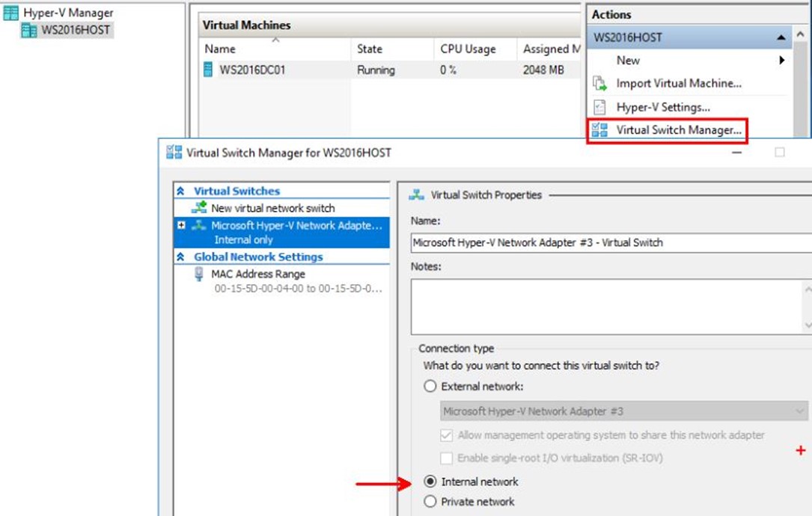The height and width of the screenshot is (516, 812).
Task: Toggle Enable single-root I/O virtualization checkbox
Action: 446,458
